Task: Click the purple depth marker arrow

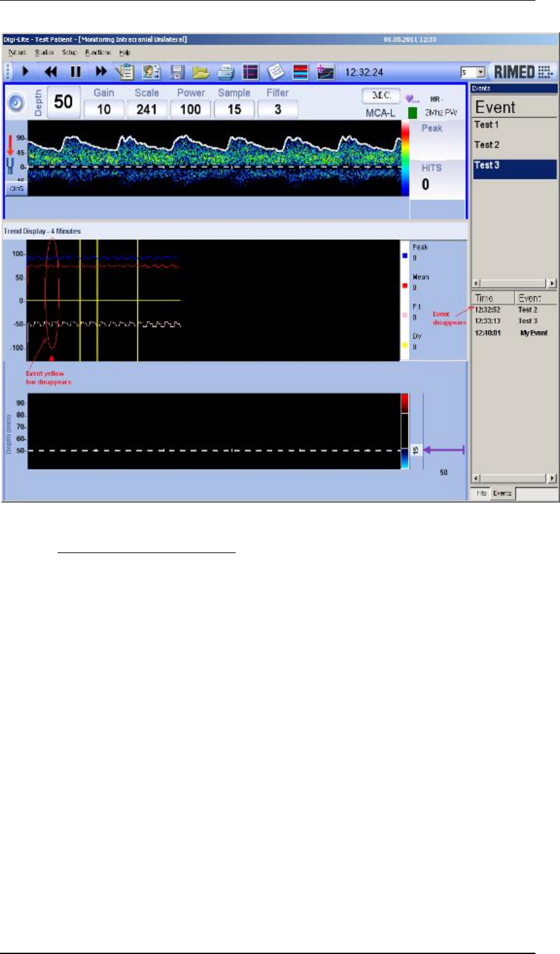Action: point(444,449)
